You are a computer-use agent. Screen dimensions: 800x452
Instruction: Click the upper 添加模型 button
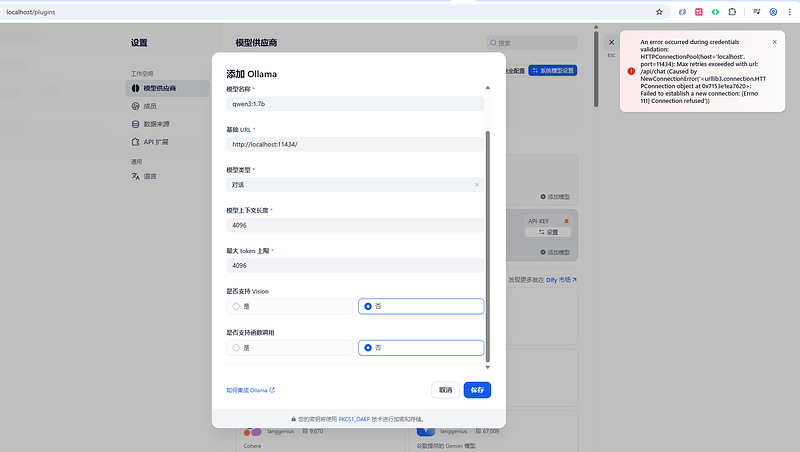[x=555, y=196]
